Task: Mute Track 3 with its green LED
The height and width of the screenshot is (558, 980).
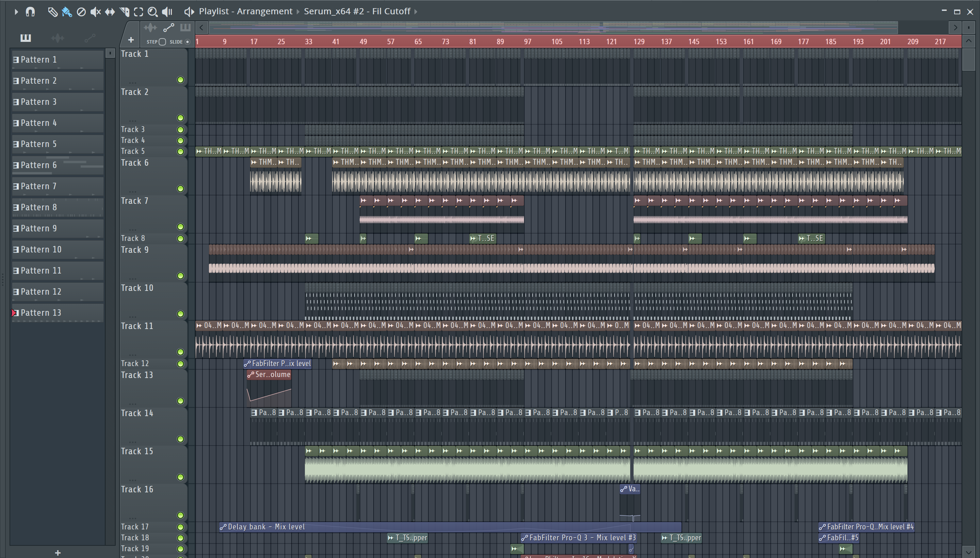Action: (180, 130)
